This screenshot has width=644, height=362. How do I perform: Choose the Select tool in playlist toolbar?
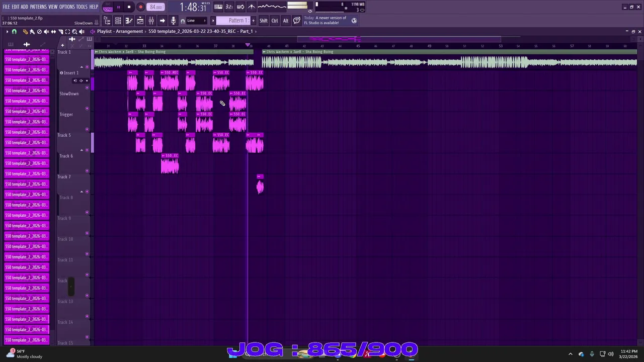pos(67,32)
